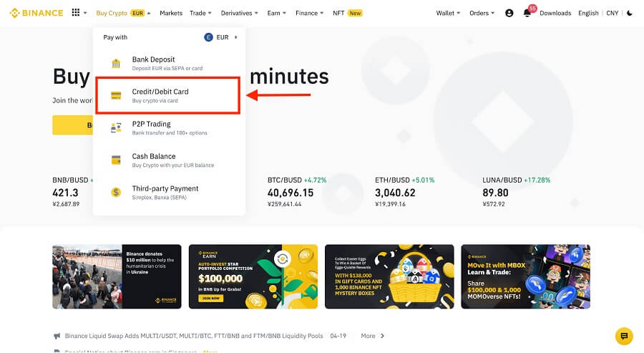The width and height of the screenshot is (644, 353).
Task: Click the Credit/Debit Card icon
Action: point(116,96)
